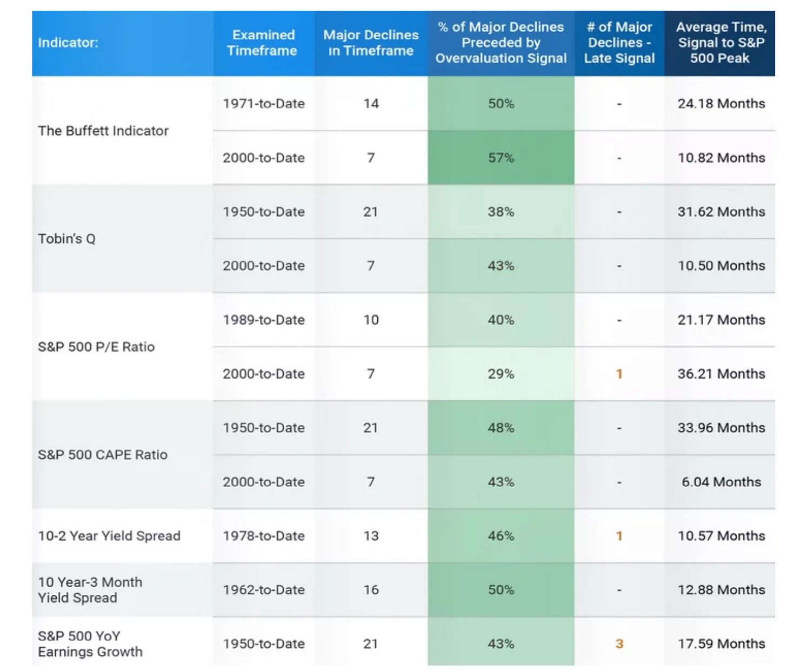Viewport: 787px width, 672px height.
Task: Select the 1989-to-Date timeframe cell
Action: click(264, 320)
